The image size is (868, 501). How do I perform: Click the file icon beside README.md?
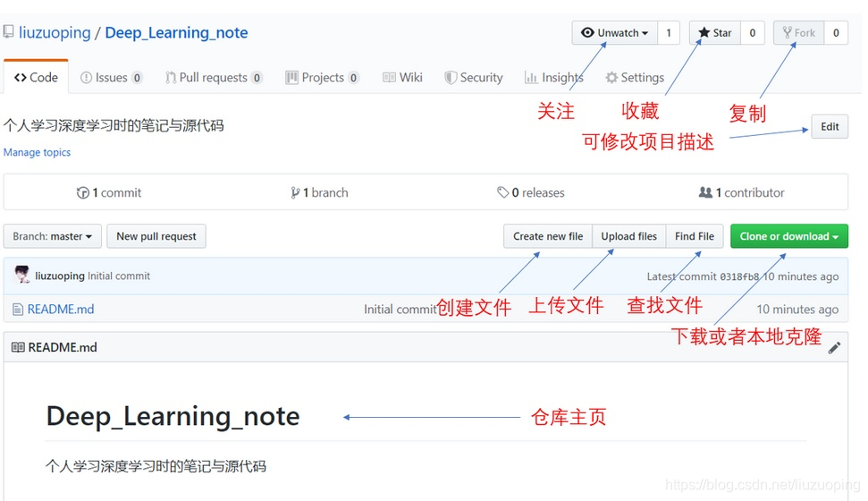(x=18, y=310)
